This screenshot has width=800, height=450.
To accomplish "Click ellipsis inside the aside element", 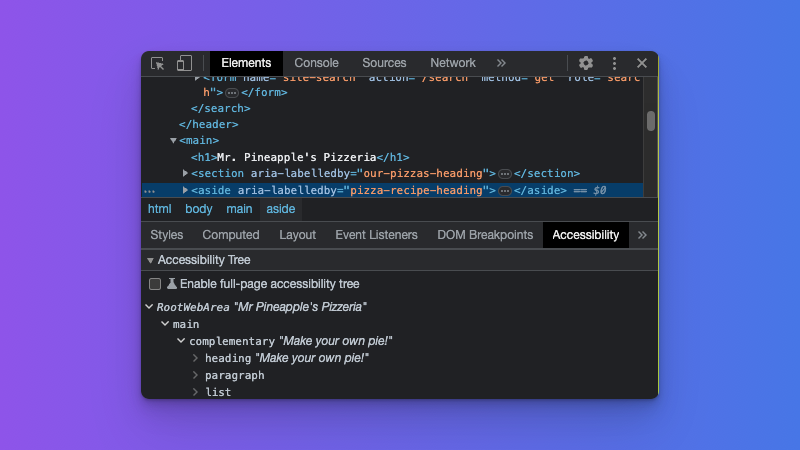I will pyautogui.click(x=505, y=190).
